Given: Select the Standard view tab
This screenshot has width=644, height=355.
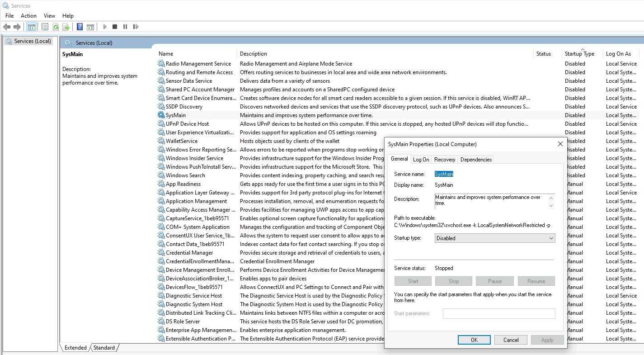Looking at the screenshot, I should pos(104,348).
